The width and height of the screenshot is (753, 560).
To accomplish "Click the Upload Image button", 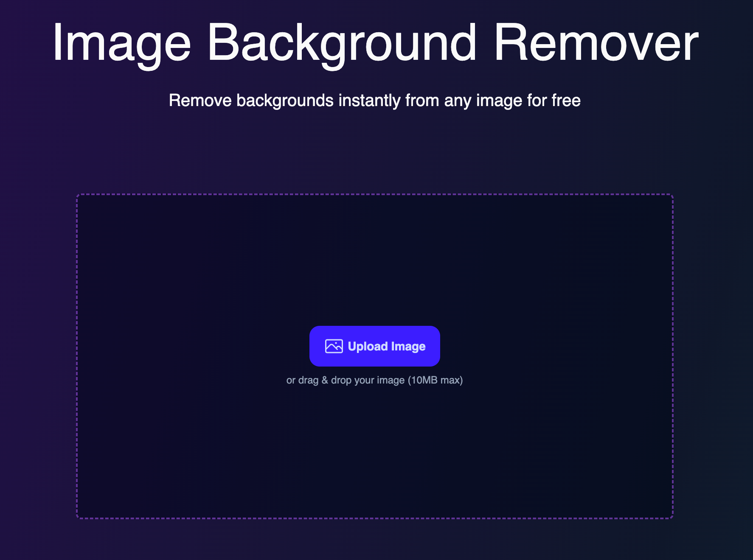I will click(x=374, y=346).
